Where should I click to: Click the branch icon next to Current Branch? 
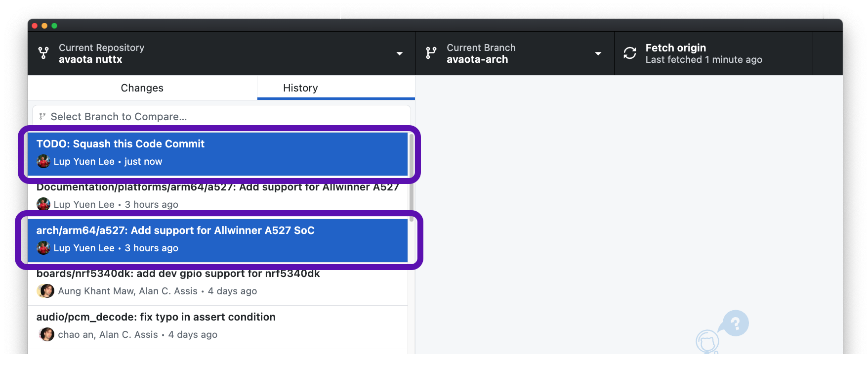coord(432,53)
